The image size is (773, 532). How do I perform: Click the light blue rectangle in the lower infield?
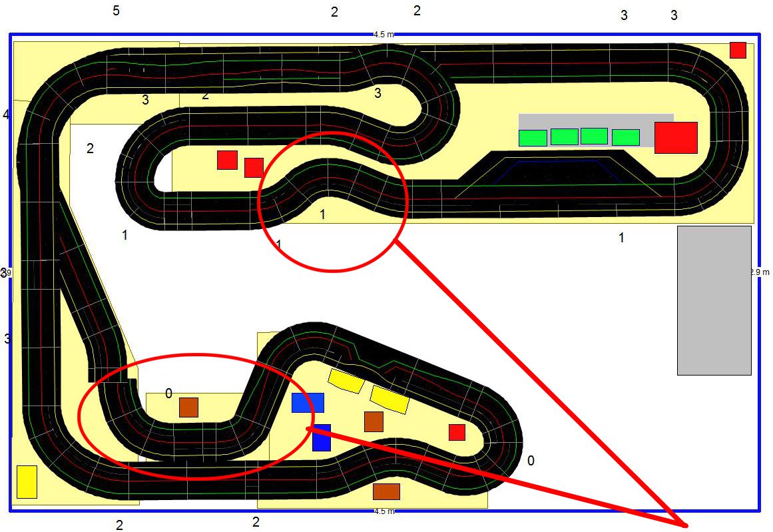click(x=308, y=403)
